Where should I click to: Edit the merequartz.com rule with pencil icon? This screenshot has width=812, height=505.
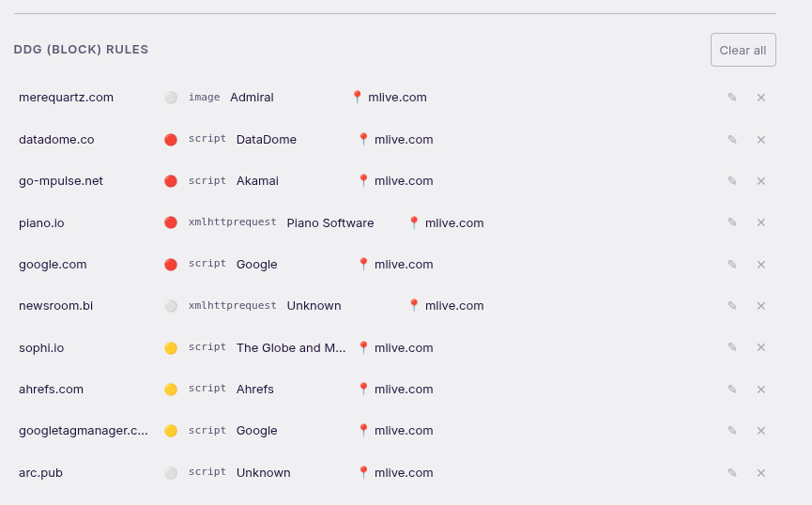click(731, 98)
